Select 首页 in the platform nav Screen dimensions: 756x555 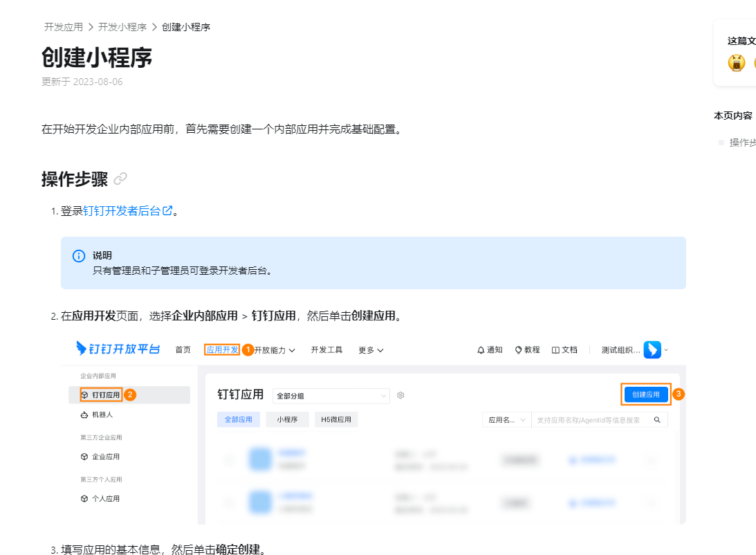(x=183, y=349)
